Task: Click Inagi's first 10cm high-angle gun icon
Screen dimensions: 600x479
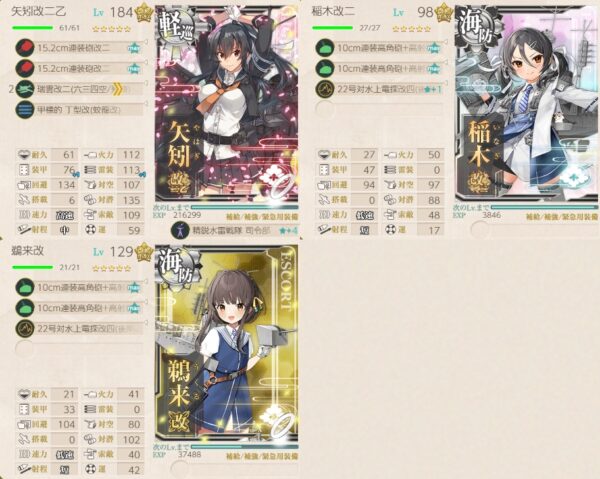Action: coord(325,48)
